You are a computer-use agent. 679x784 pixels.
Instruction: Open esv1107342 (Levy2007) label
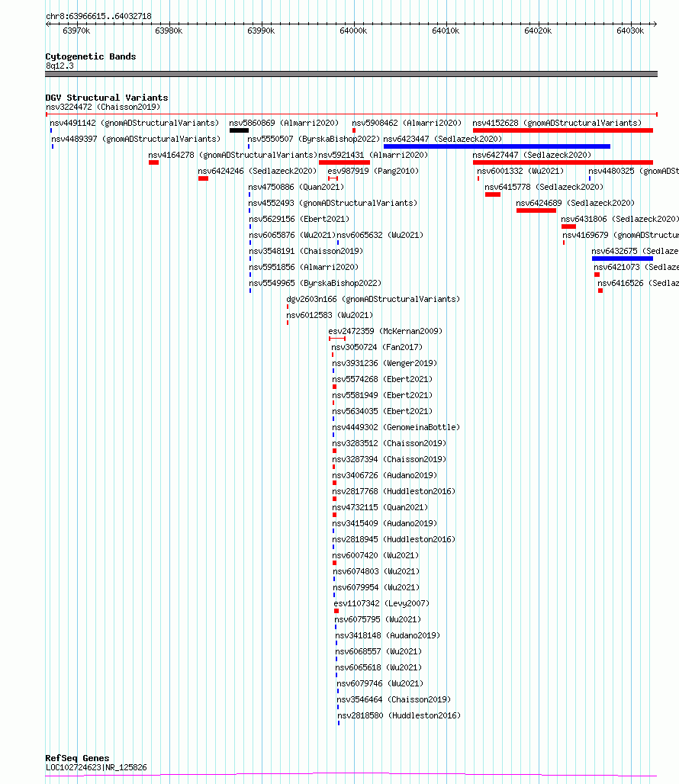(x=381, y=603)
